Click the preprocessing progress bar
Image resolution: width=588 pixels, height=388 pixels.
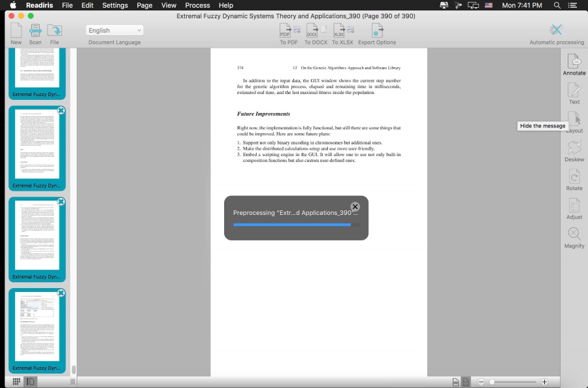[296, 225]
